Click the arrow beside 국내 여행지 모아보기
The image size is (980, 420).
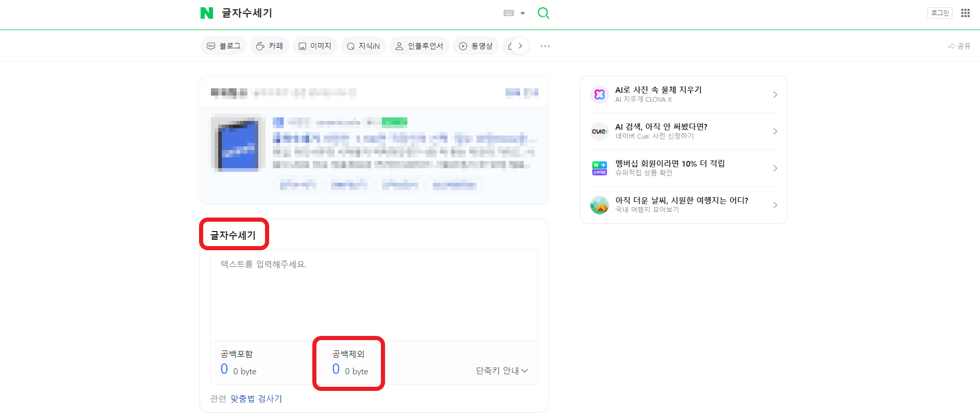[775, 205]
